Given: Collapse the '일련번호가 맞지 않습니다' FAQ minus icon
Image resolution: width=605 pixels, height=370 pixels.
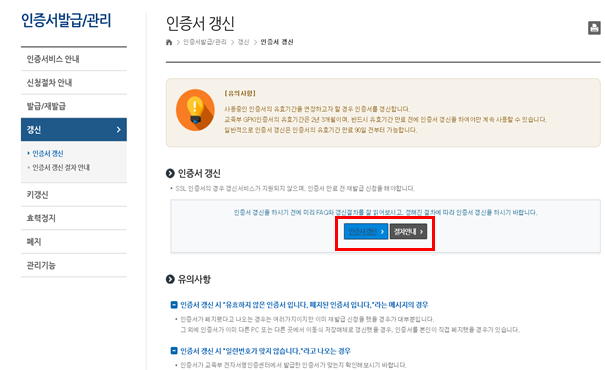Looking at the screenshot, I should pos(174,351).
